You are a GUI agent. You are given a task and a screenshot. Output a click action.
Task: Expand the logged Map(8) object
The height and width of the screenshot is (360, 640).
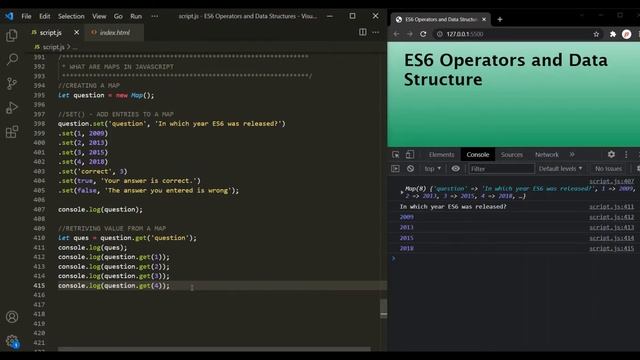(x=402, y=191)
